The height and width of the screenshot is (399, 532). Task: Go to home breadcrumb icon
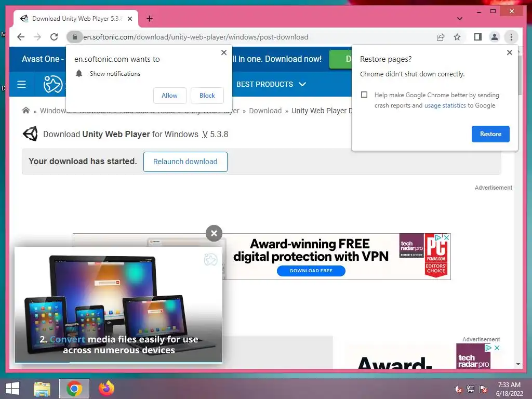click(x=26, y=111)
